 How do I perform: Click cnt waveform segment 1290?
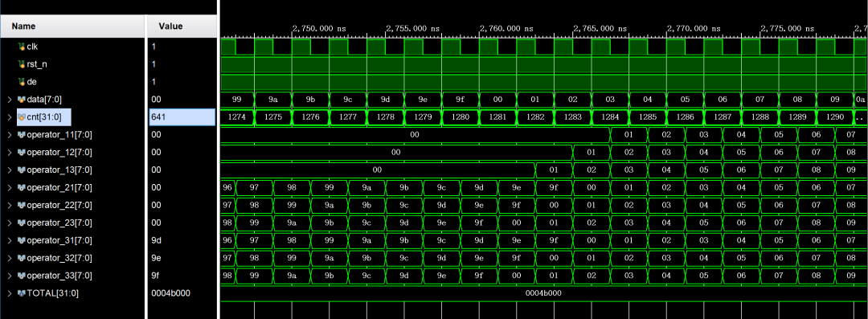pos(835,117)
